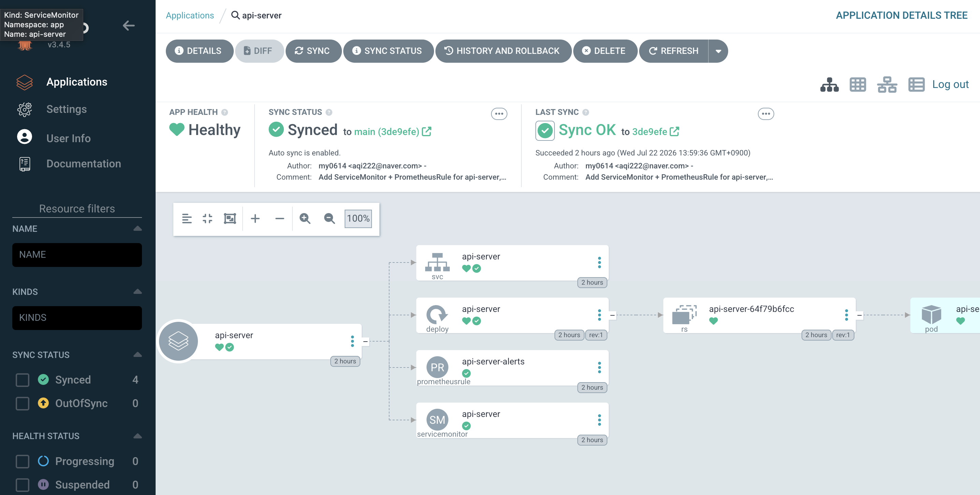Open kebab menu on servicemonitor node
Screen dimensions: 980x495
[599, 420]
